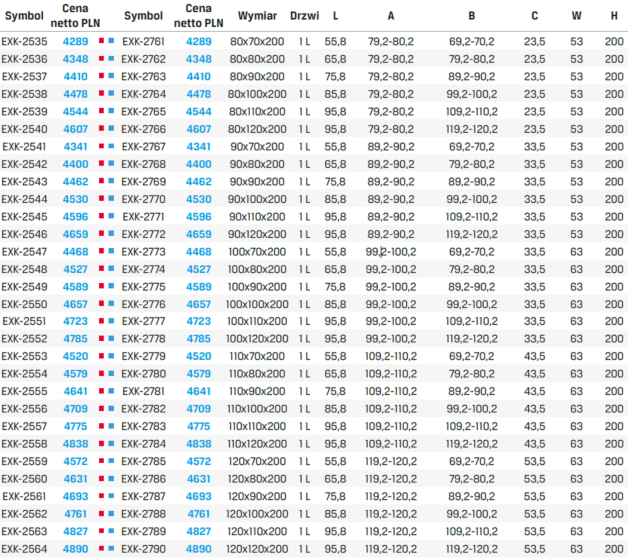Click price 4596 next to EXK-2545

tap(75, 217)
